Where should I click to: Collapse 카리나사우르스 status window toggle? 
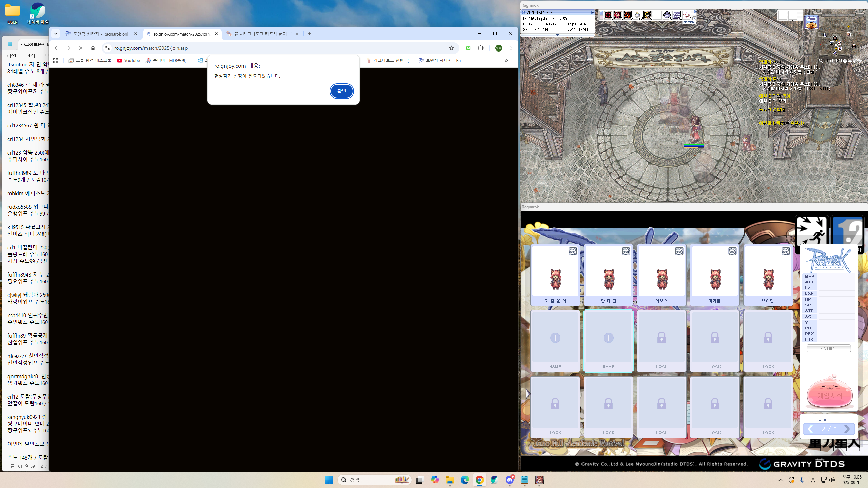point(592,12)
